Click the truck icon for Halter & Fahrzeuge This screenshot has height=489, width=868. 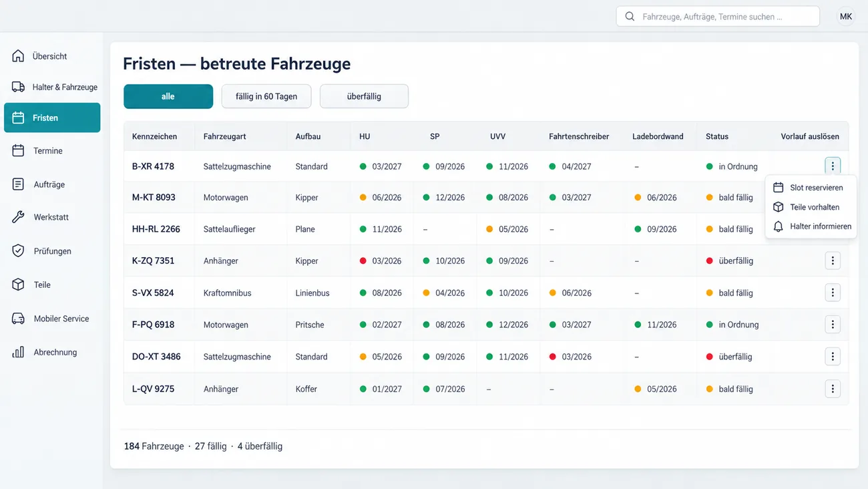pyautogui.click(x=18, y=87)
